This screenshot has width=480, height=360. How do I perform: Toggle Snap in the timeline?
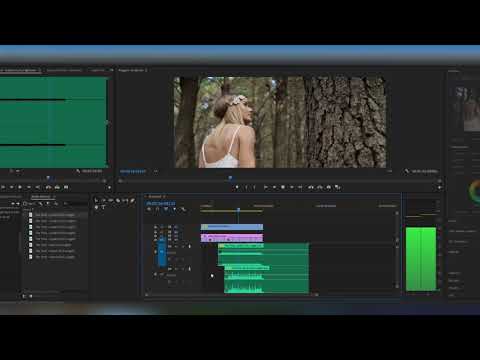157,209
